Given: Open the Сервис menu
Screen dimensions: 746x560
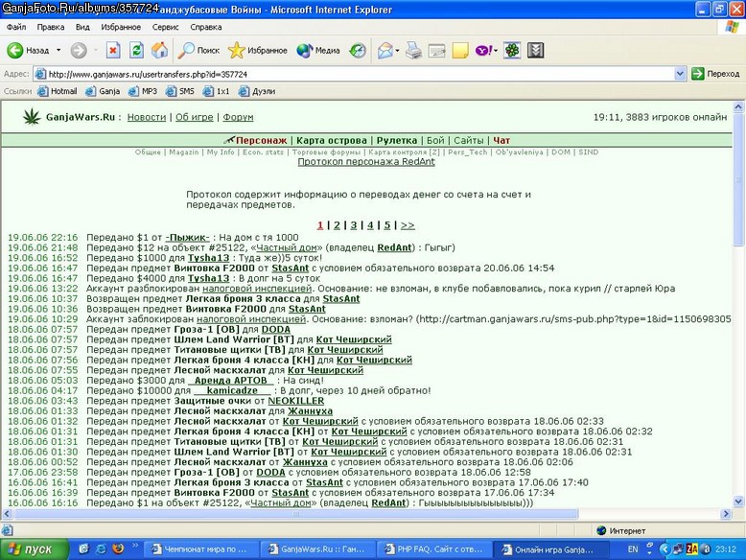Looking at the screenshot, I should (165, 27).
